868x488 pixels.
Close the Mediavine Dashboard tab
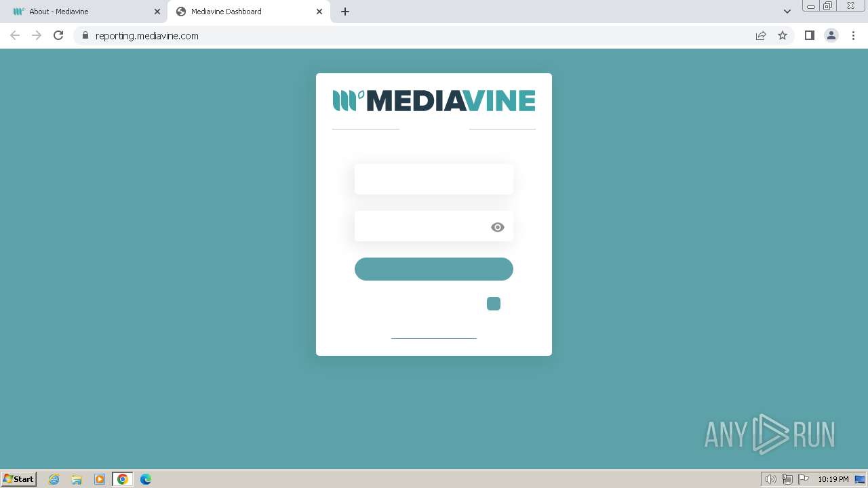(319, 12)
